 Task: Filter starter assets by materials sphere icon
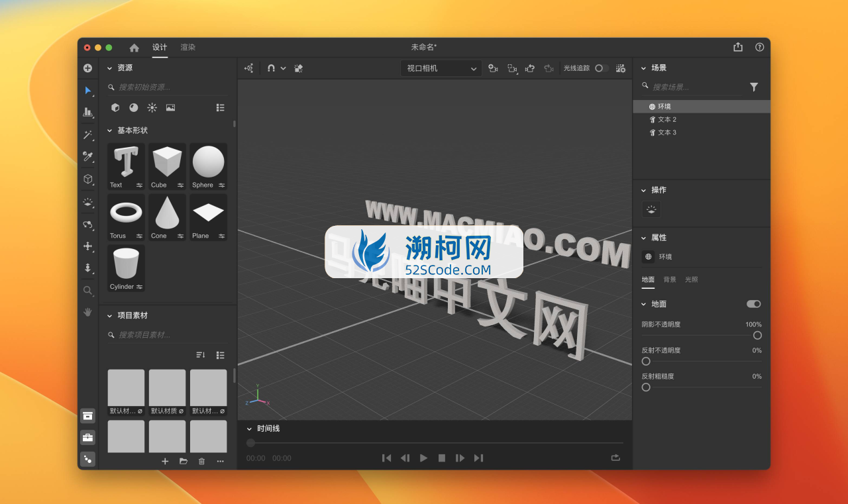pos(134,107)
